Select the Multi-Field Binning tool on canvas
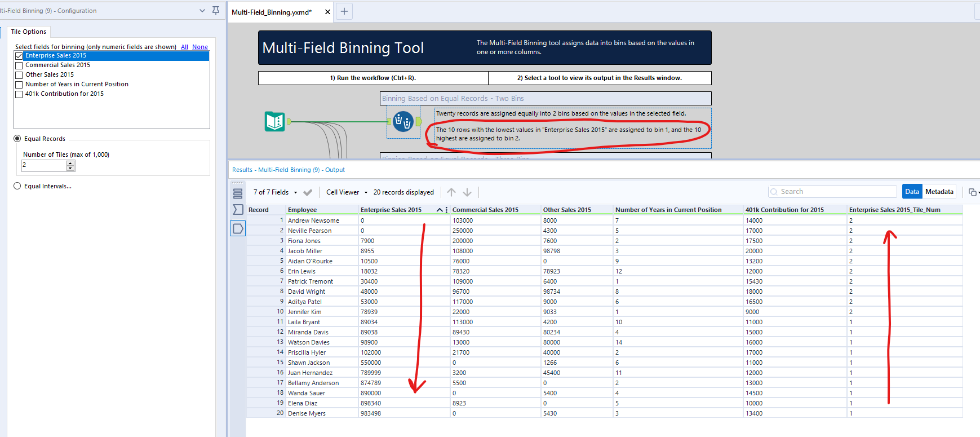 coord(403,121)
